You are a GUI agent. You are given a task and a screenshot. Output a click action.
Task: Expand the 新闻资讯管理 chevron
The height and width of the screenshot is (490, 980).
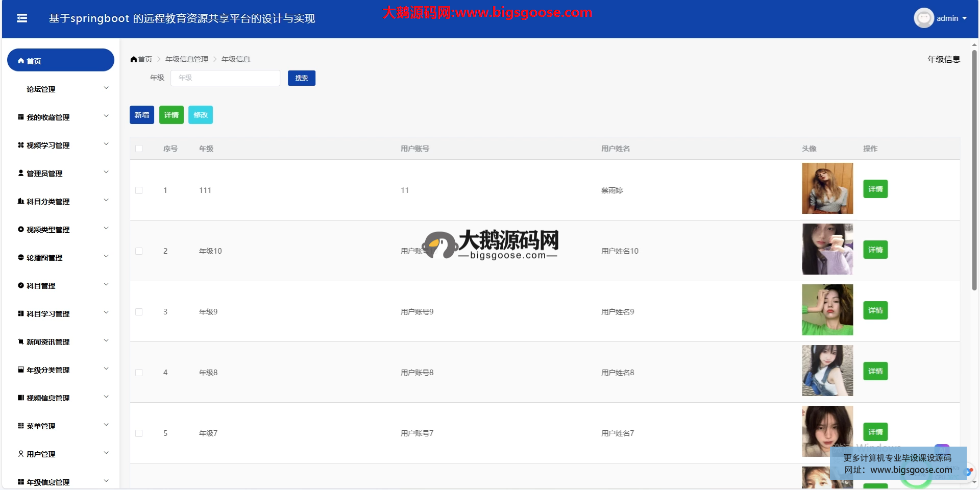point(106,341)
